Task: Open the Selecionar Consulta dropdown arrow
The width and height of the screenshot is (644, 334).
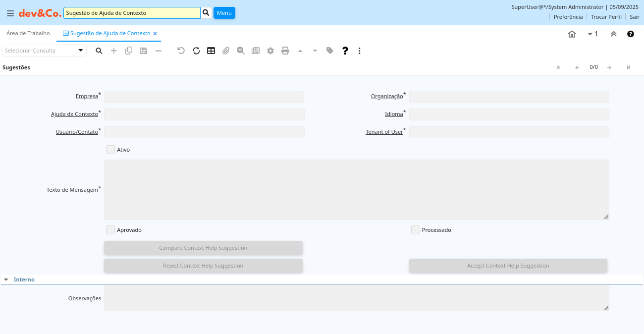Action: pyautogui.click(x=81, y=51)
